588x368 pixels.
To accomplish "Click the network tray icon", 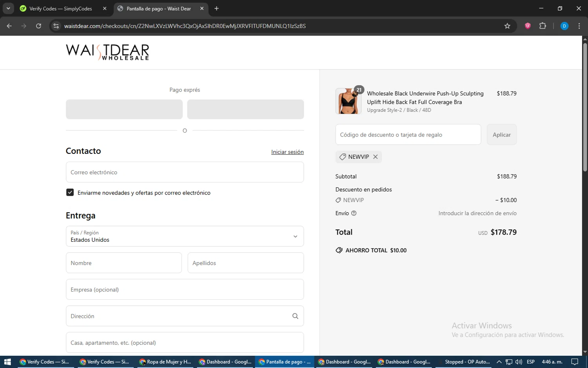I will click(x=509, y=362).
